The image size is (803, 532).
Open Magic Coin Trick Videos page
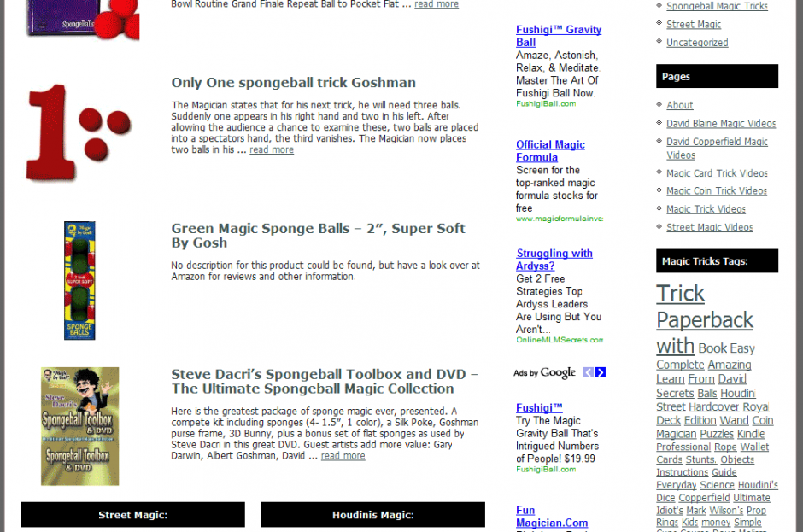point(717,191)
